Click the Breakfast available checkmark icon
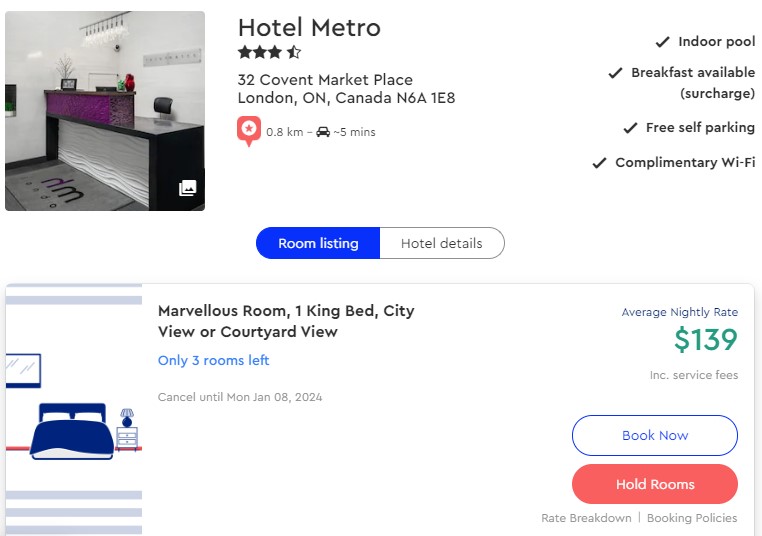 [x=616, y=73]
